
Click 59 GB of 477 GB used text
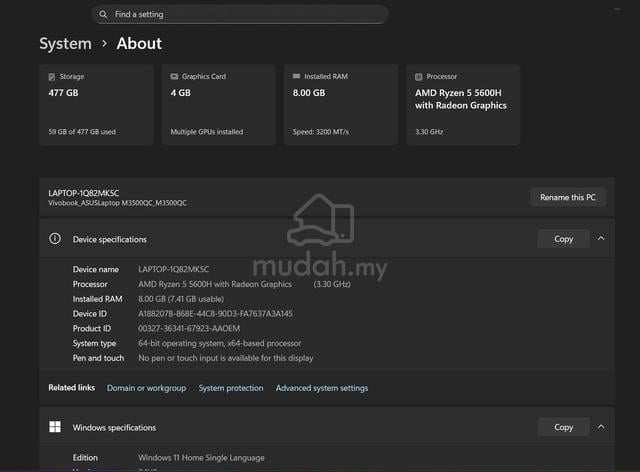[x=82, y=132]
